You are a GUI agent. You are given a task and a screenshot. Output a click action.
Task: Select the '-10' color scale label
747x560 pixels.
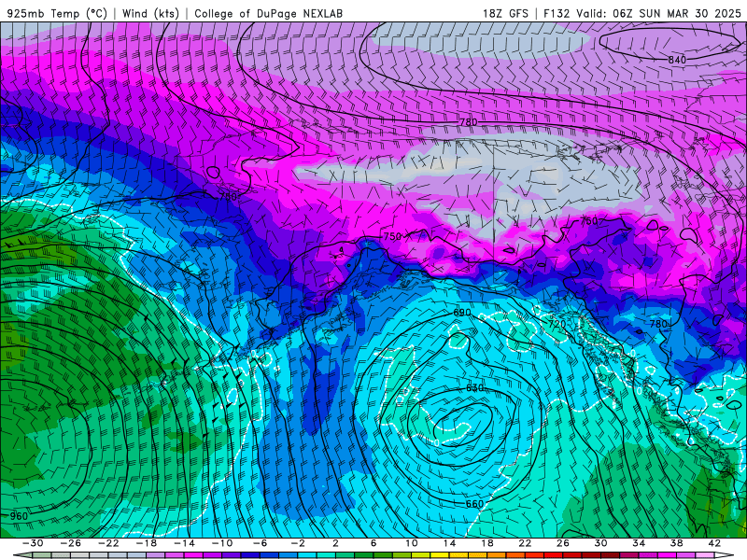click(221, 543)
